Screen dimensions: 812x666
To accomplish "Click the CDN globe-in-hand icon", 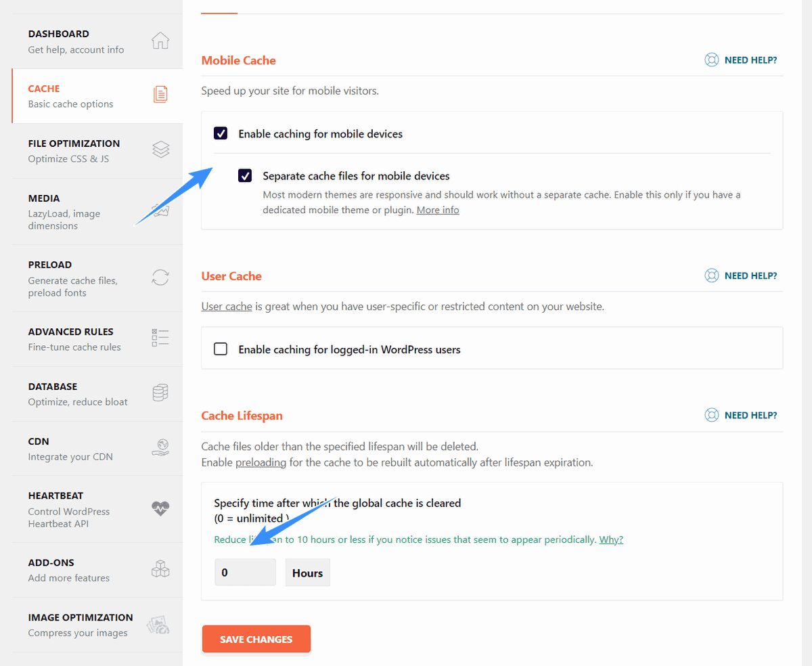I will coord(160,447).
